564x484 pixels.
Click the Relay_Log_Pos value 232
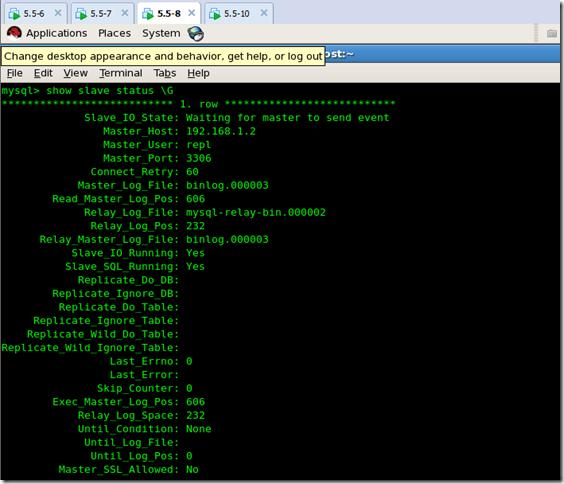[195, 226]
